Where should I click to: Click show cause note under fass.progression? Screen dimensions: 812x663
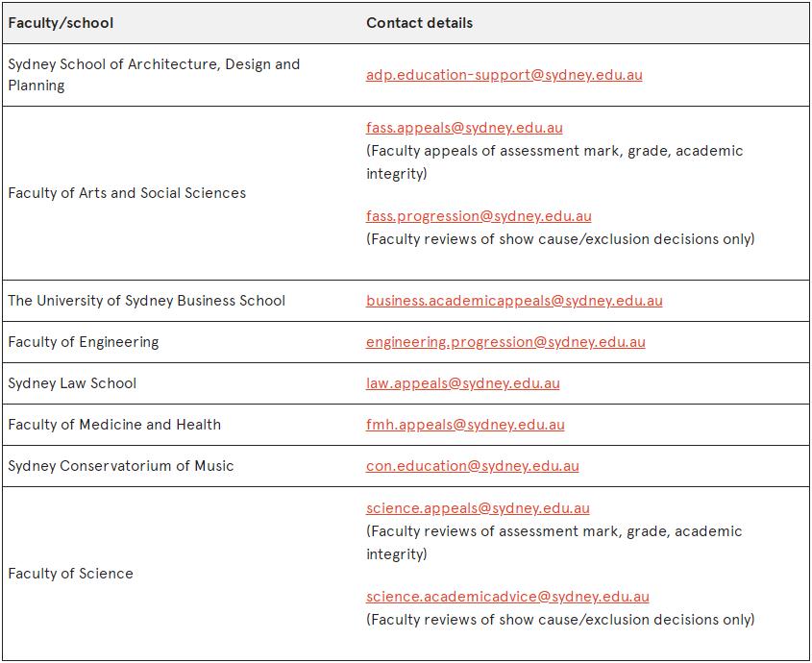560,239
